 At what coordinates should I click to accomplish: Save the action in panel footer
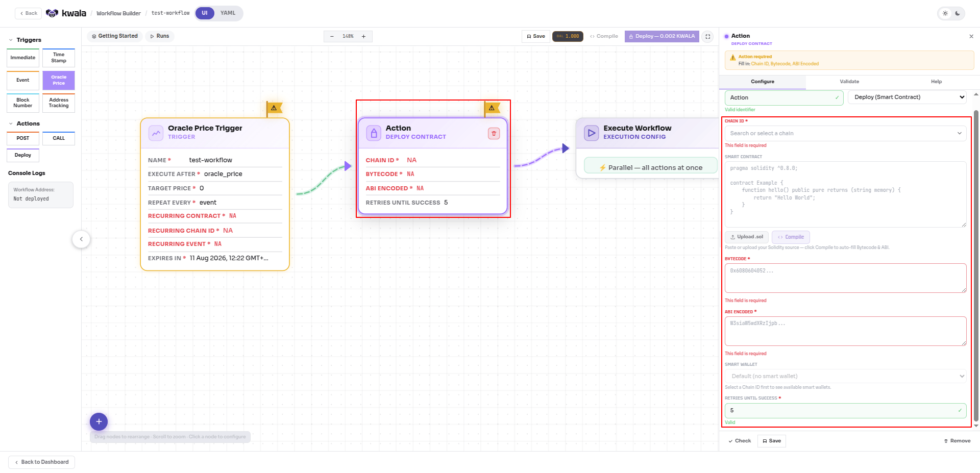(771, 441)
